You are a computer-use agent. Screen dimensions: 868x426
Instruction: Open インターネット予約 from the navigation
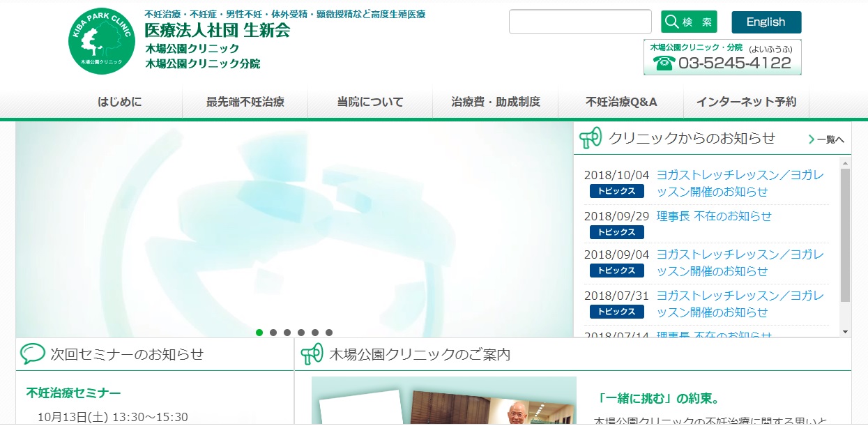click(746, 102)
